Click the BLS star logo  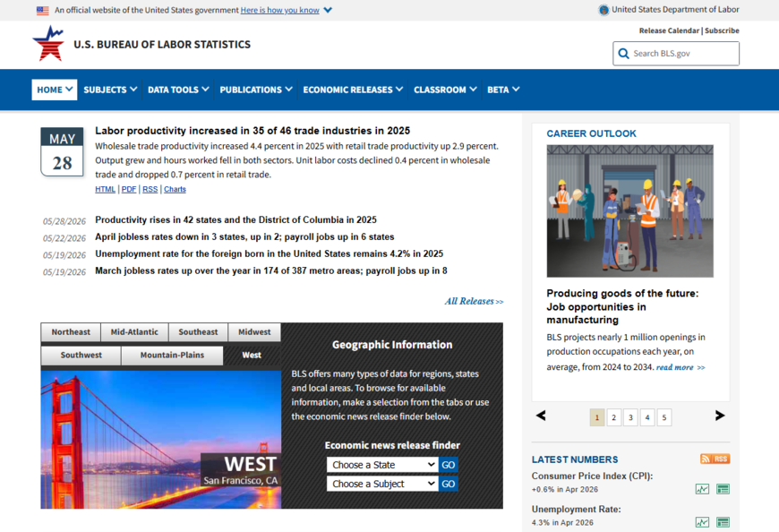click(48, 44)
